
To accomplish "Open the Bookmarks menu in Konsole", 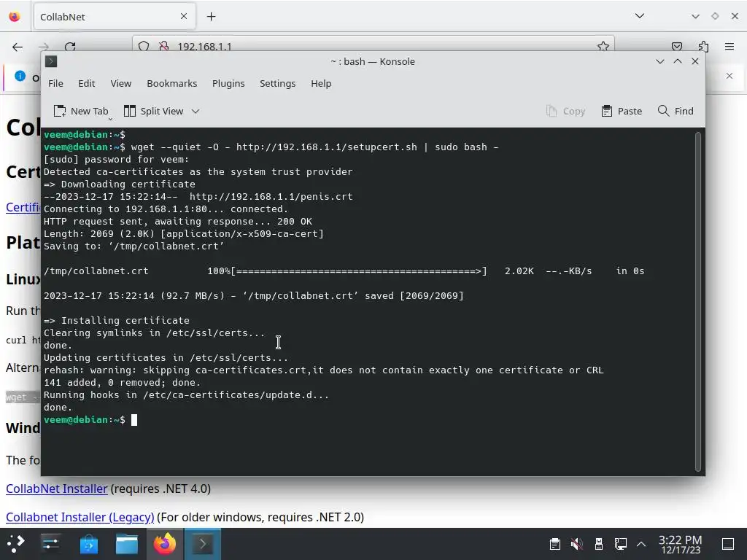I will [x=171, y=83].
